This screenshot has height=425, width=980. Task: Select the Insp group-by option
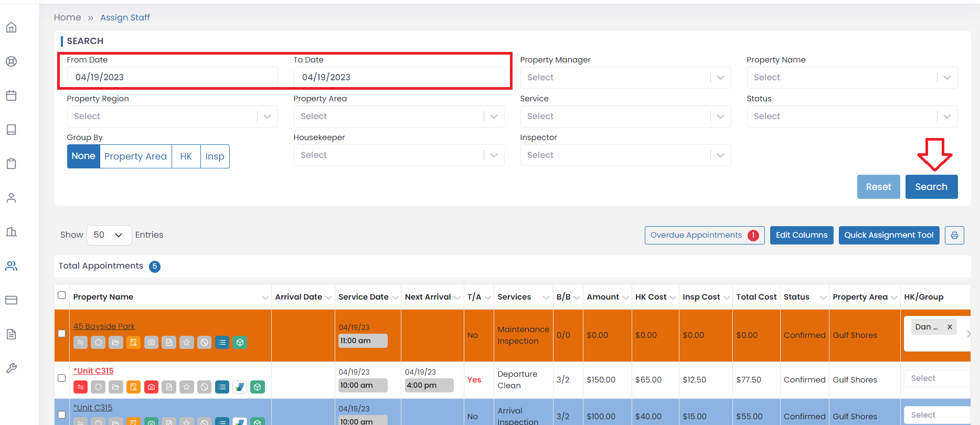click(215, 156)
